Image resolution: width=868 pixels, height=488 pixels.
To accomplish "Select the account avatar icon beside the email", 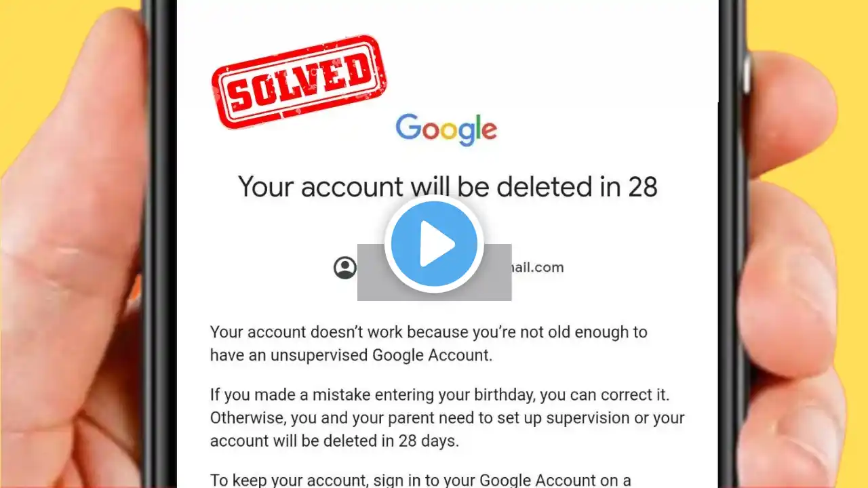I will [345, 268].
